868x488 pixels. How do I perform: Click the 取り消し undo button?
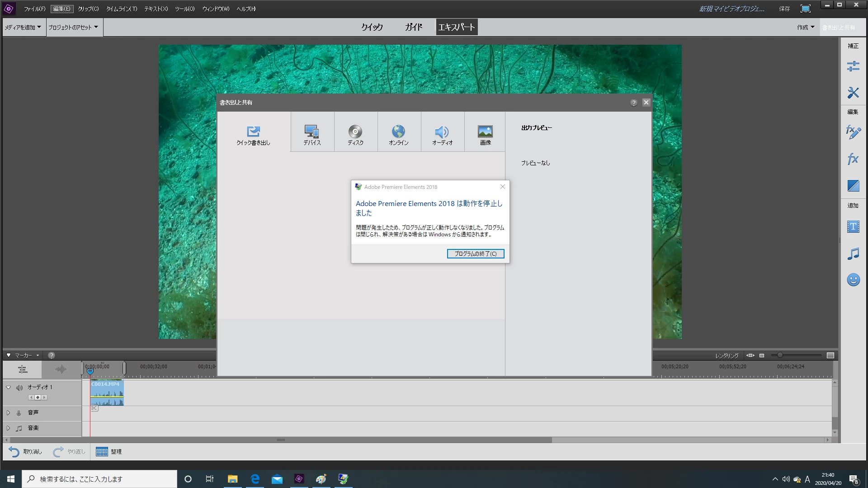(25, 451)
